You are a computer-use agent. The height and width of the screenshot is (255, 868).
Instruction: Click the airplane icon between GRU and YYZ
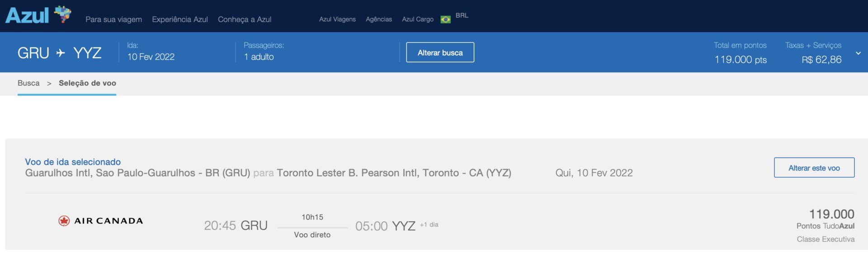(x=61, y=53)
